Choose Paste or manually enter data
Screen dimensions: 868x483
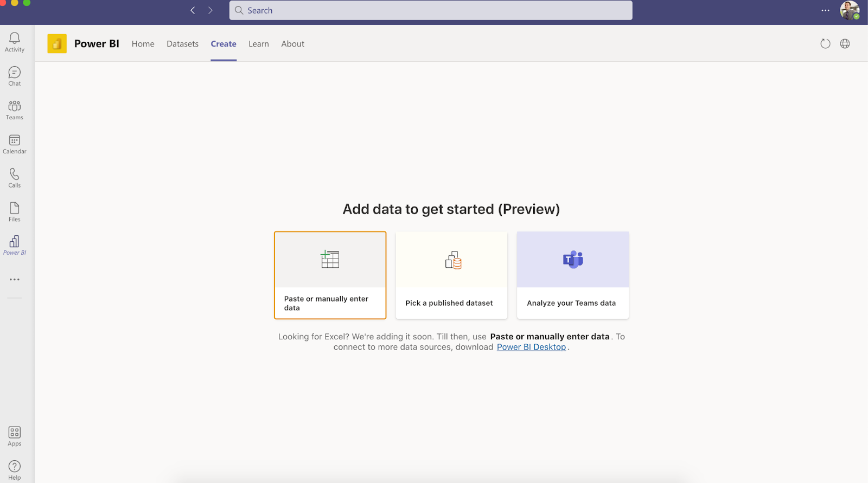click(330, 275)
